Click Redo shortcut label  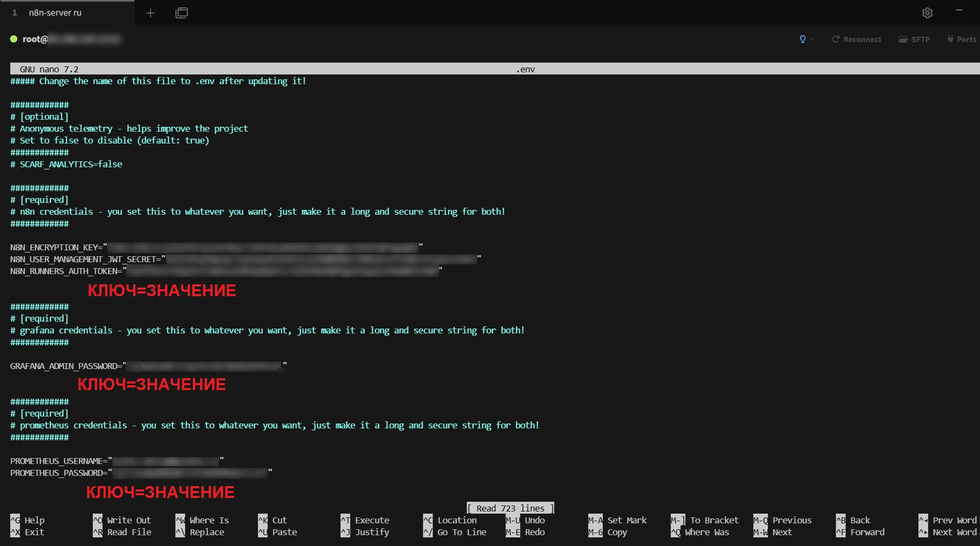(535, 532)
